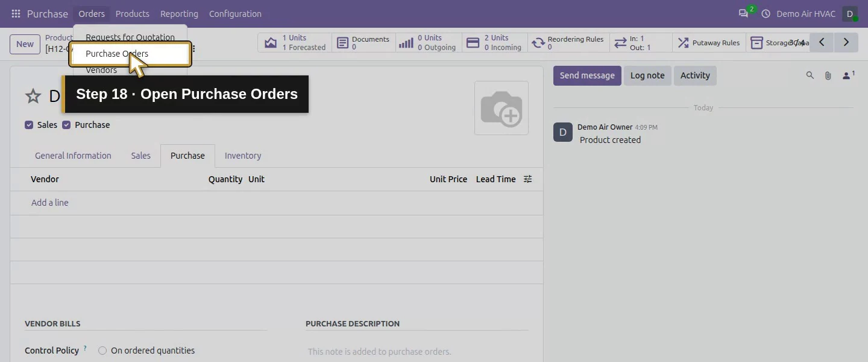Attach files with the paperclip icon

(x=828, y=75)
